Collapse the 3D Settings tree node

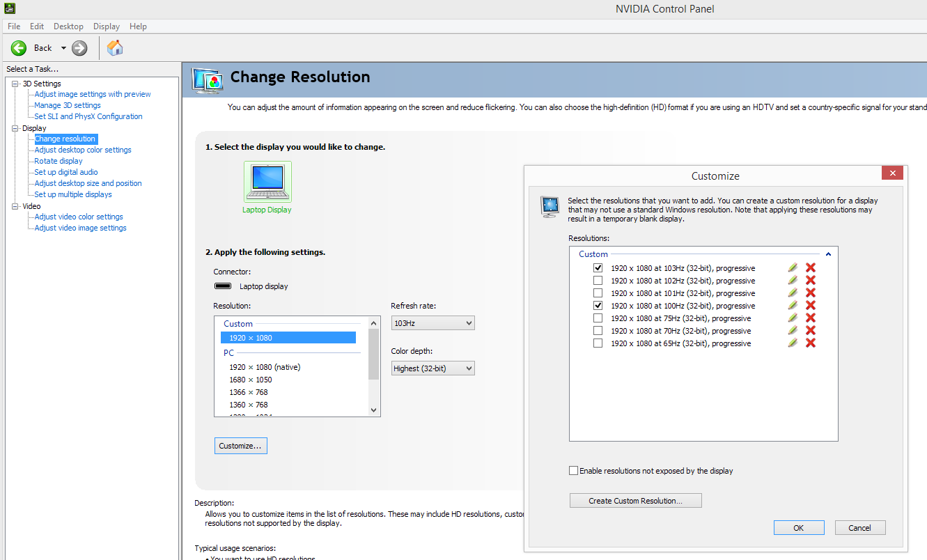15,84
